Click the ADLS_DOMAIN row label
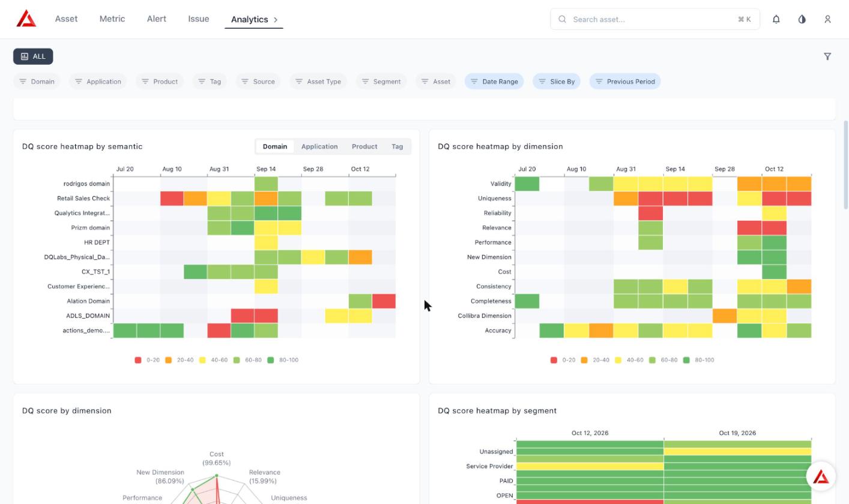Screen dimensions: 849x504 (88, 316)
